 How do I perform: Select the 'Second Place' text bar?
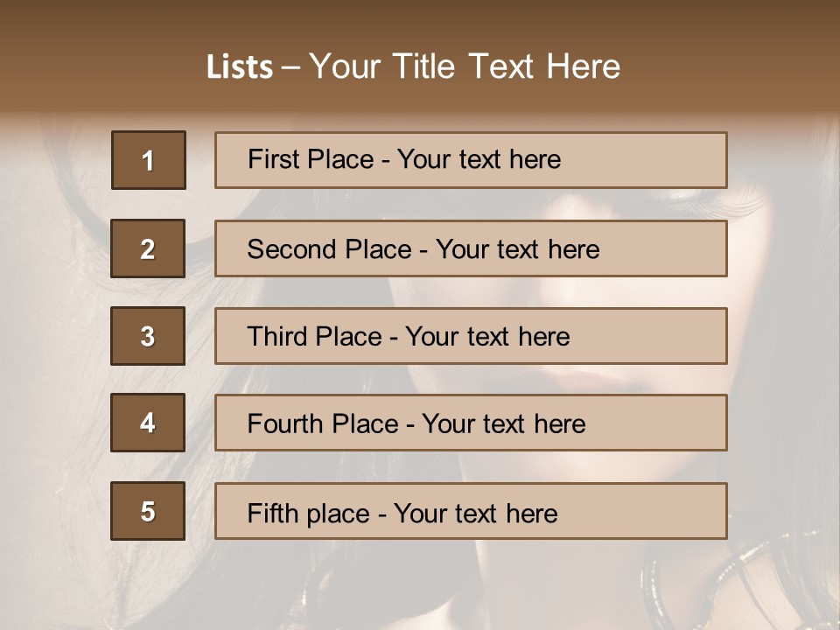[471, 248]
